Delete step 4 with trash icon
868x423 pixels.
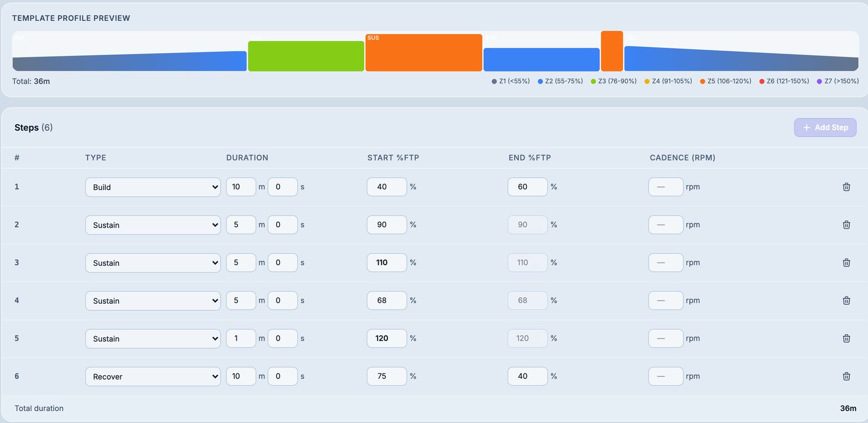846,300
